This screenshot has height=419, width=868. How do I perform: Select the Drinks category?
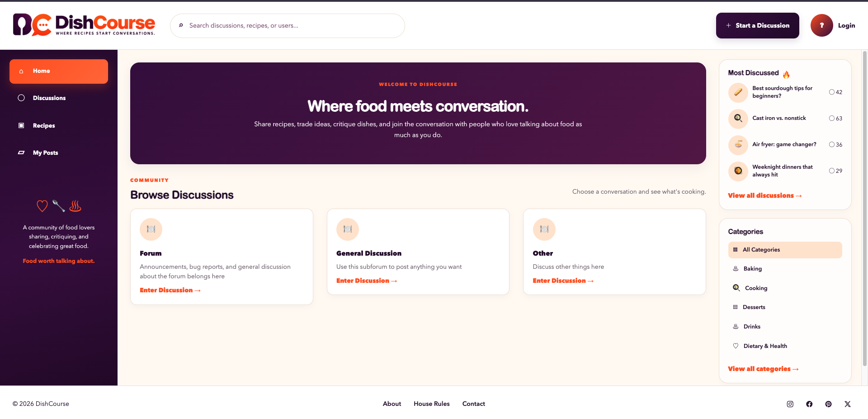coord(785,327)
